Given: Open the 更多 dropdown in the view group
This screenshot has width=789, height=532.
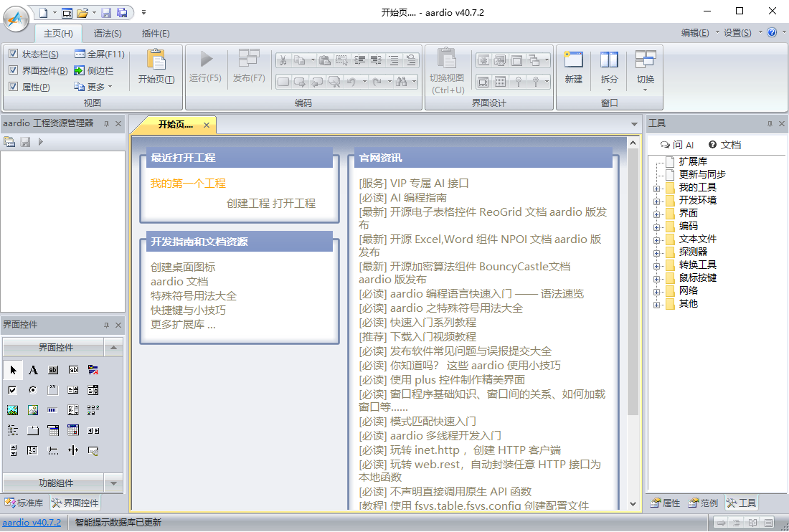Looking at the screenshot, I should pyautogui.click(x=93, y=87).
